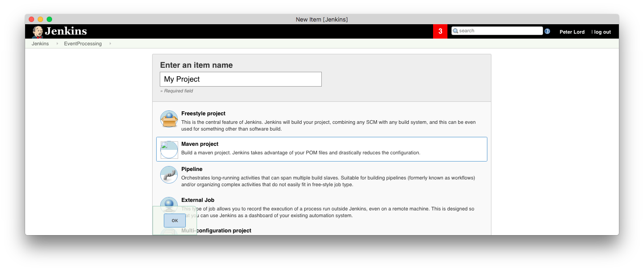Open the EventProcessing breadcrumb
This screenshot has height=271, width=644.
[83, 44]
